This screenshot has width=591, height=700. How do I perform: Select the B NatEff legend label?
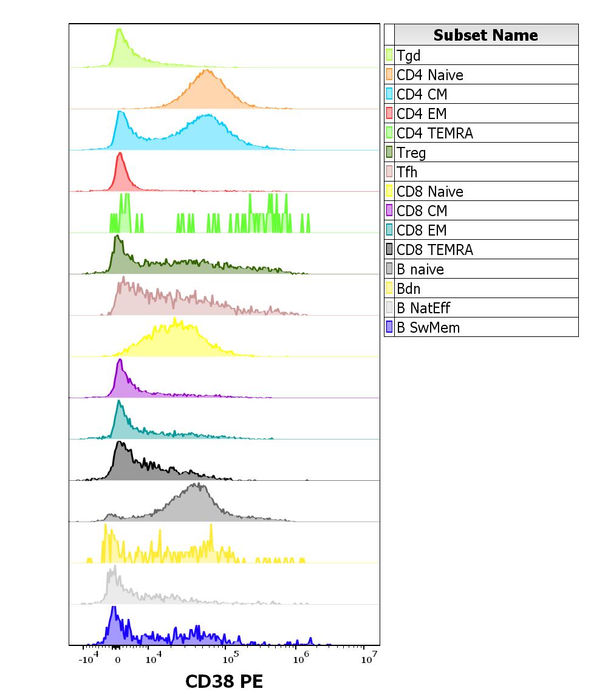(x=423, y=308)
